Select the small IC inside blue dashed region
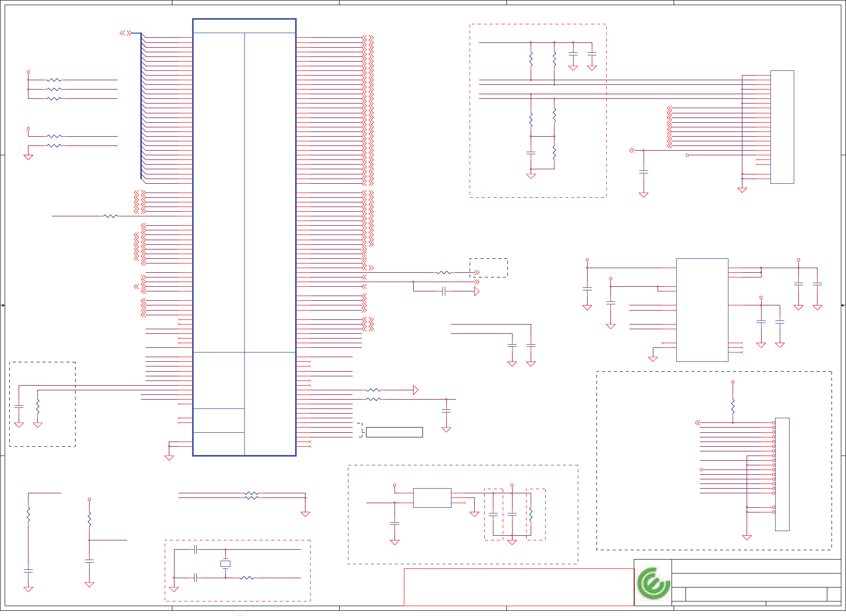 (x=432, y=498)
